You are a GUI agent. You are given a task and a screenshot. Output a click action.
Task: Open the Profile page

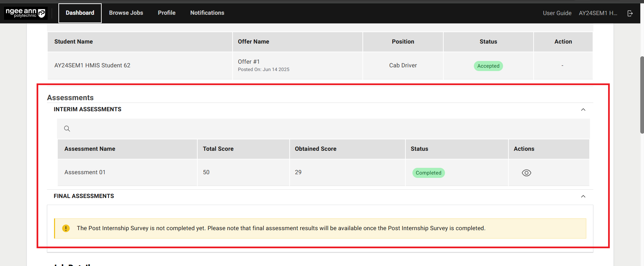pyautogui.click(x=166, y=13)
